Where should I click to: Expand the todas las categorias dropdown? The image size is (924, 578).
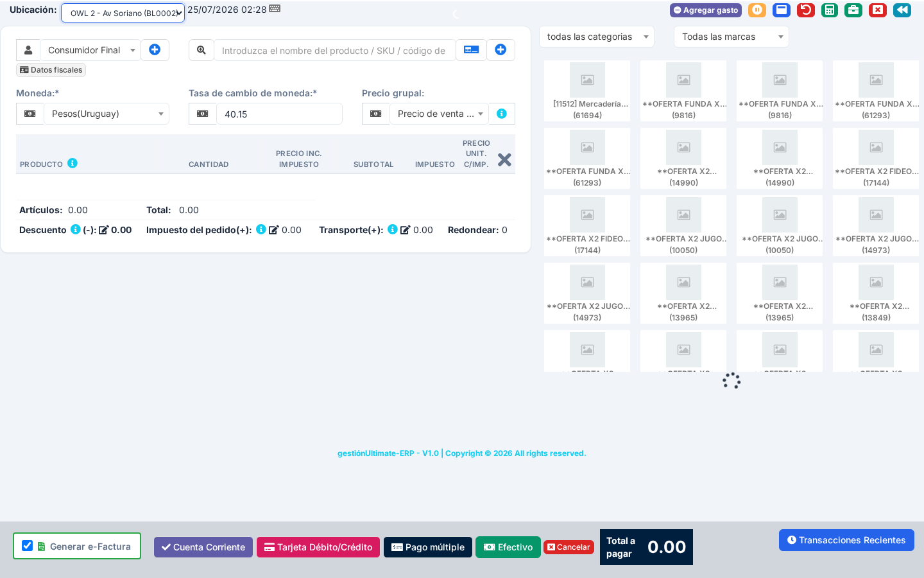597,37
